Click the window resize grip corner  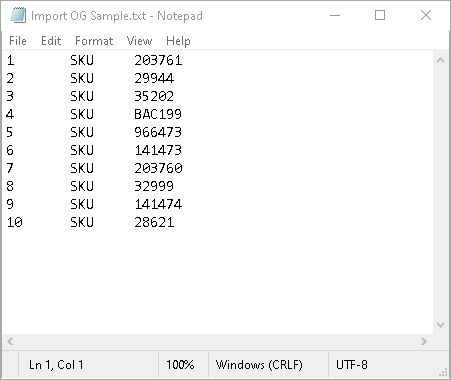pos(443,372)
